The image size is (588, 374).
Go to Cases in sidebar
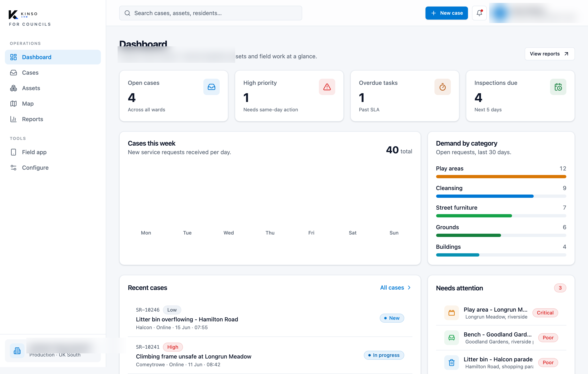click(x=53, y=73)
